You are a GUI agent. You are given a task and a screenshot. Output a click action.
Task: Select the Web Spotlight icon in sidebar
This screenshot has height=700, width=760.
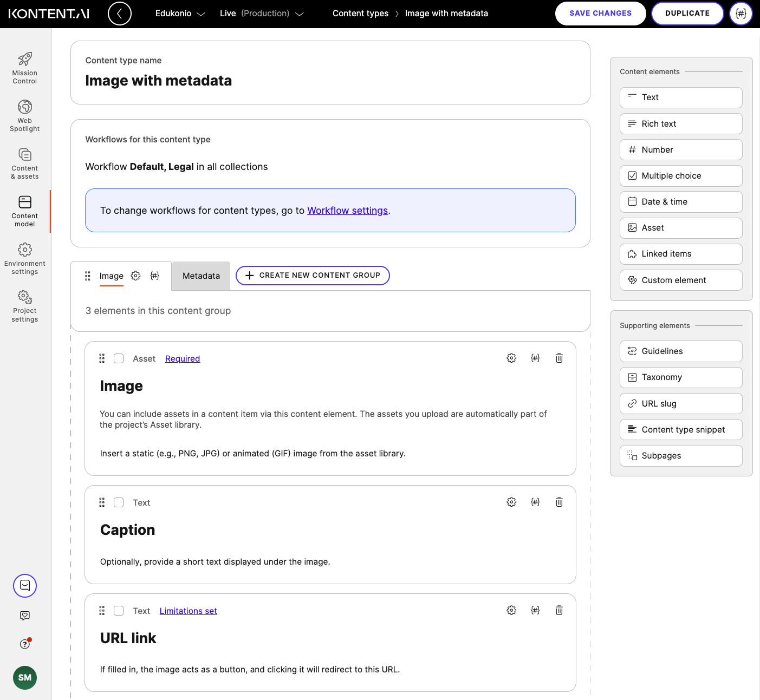coord(24,115)
